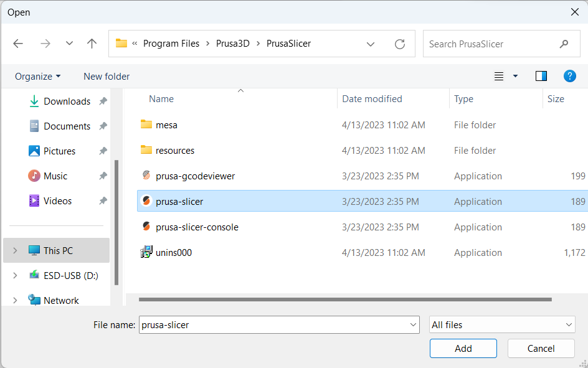
Task: Open help with the question mark icon
Action: (569, 76)
